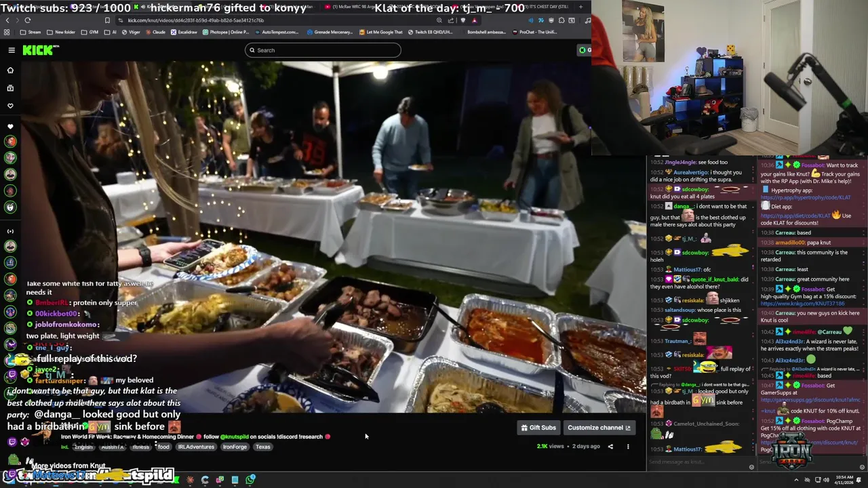Open the Brave Shields lion icon

coord(462,20)
